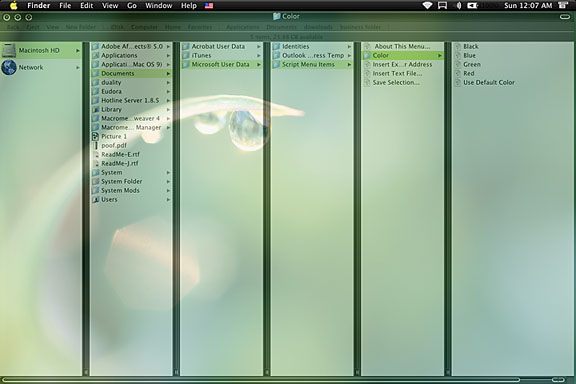Select the poof.pdf file icon
The width and height of the screenshot is (576, 384).
pyautogui.click(x=96, y=146)
